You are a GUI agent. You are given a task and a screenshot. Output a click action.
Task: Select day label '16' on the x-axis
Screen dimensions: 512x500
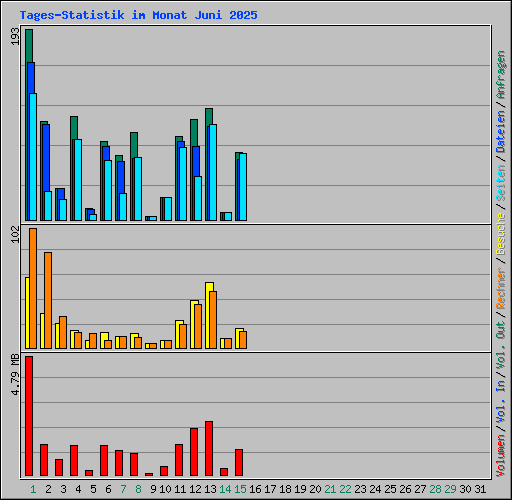point(255,489)
